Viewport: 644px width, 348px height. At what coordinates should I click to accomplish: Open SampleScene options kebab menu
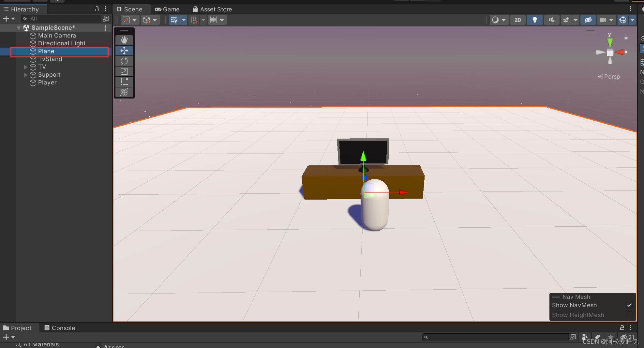(106, 28)
